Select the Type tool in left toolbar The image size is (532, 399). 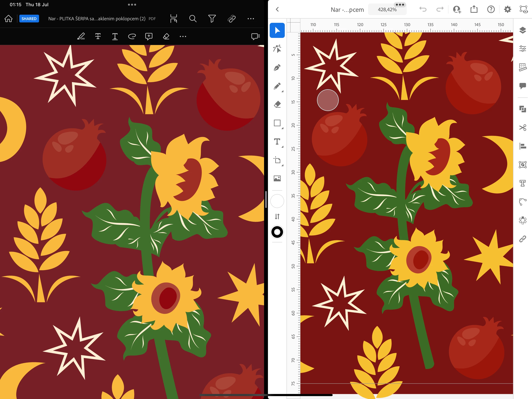point(277,142)
